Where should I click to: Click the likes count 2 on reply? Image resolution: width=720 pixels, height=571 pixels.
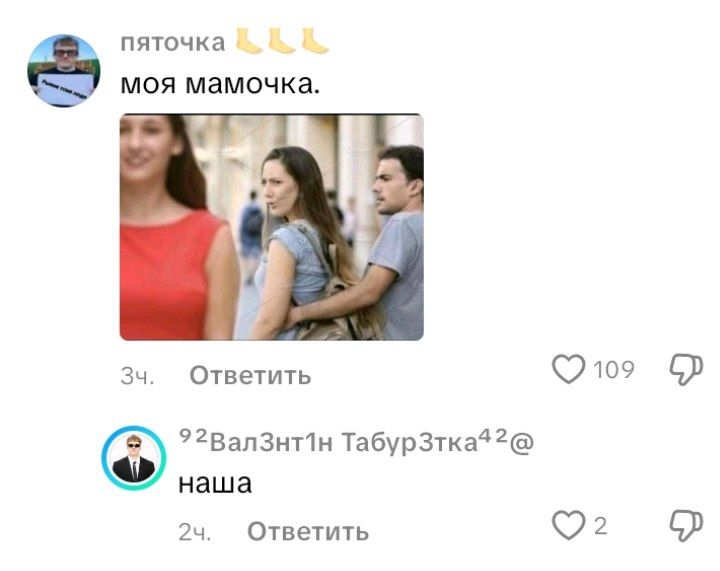coord(600,526)
